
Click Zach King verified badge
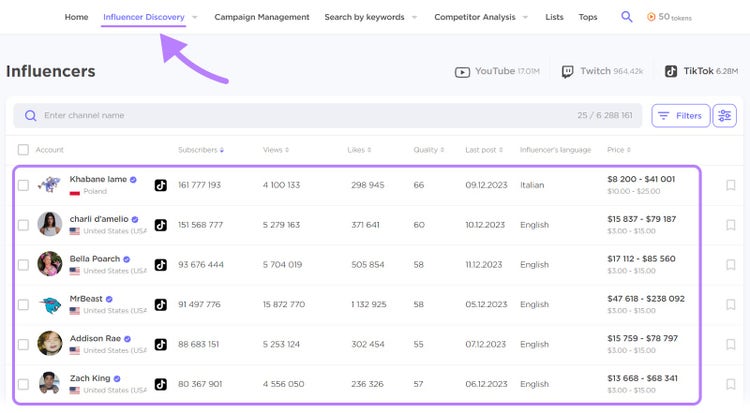117,379
